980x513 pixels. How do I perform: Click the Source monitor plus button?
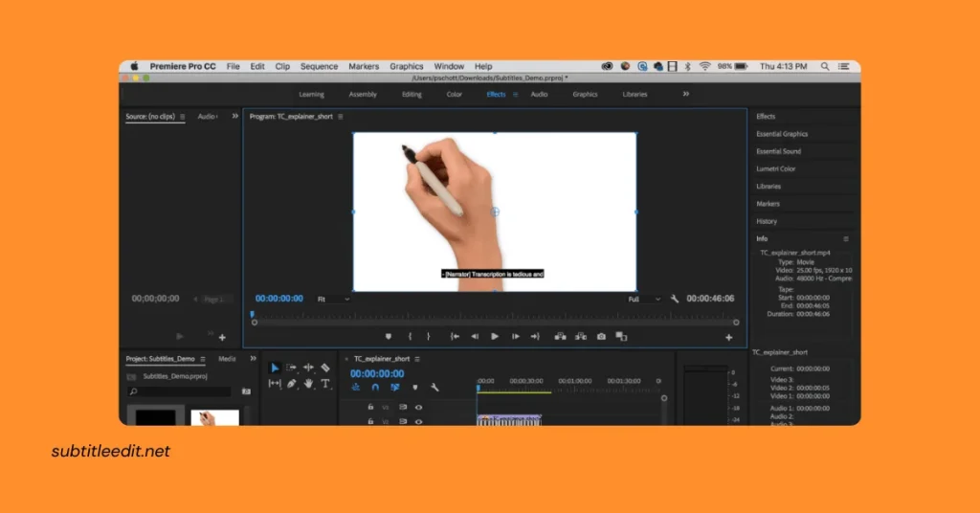point(222,338)
